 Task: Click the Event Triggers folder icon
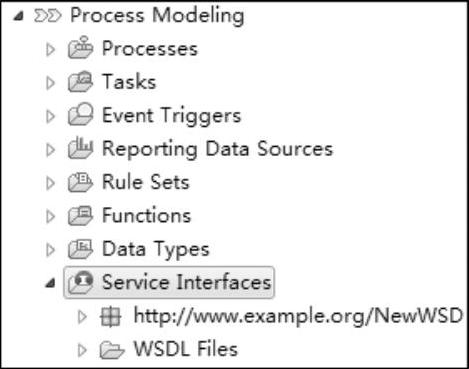click(80, 114)
